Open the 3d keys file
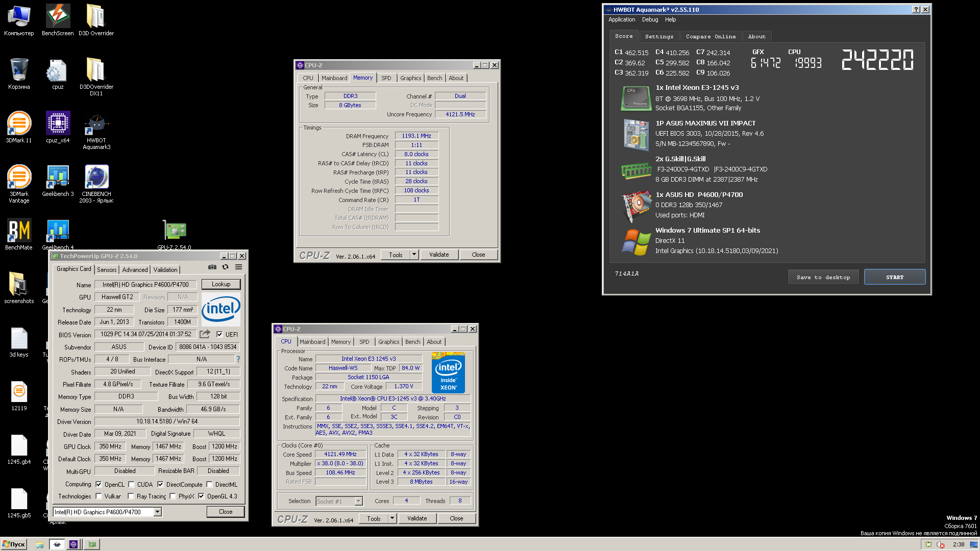 tap(19, 342)
